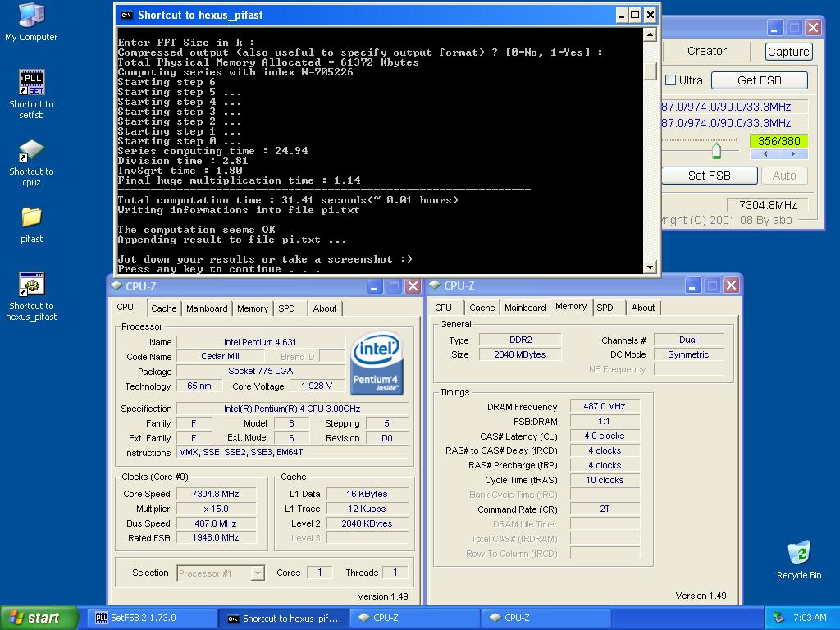Click the Core Speed 7304.8 MHz field
The height and width of the screenshot is (630, 840).
216,494
